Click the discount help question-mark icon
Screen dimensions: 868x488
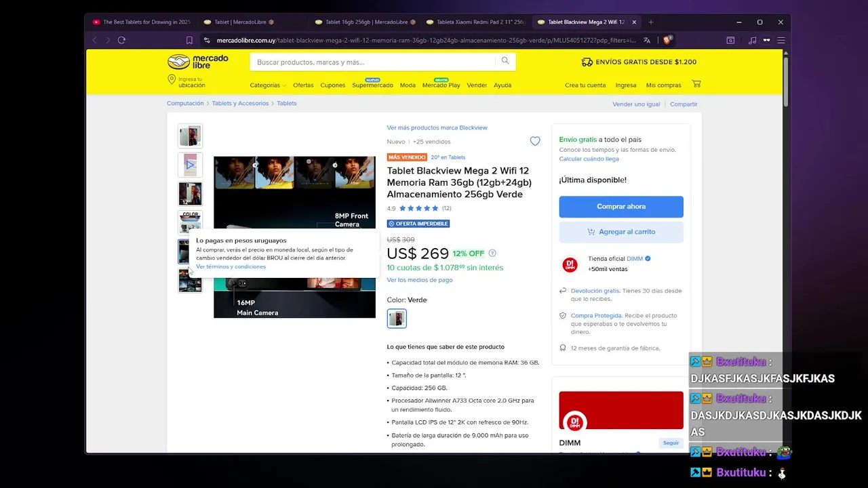(x=492, y=253)
